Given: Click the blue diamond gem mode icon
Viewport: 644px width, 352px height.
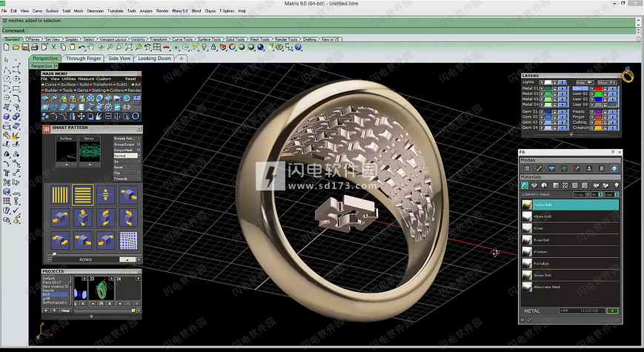Looking at the screenshot, I should click(551, 168).
